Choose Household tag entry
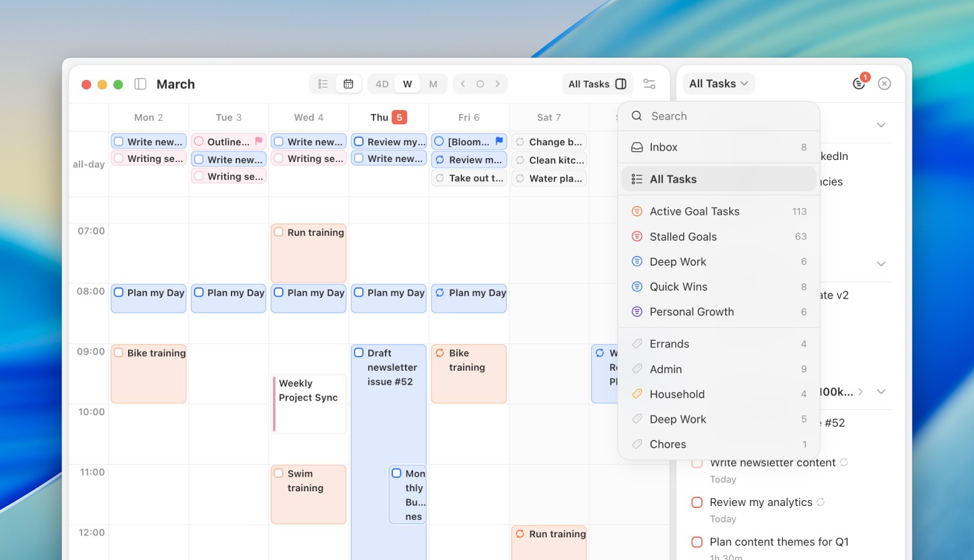 718,394
